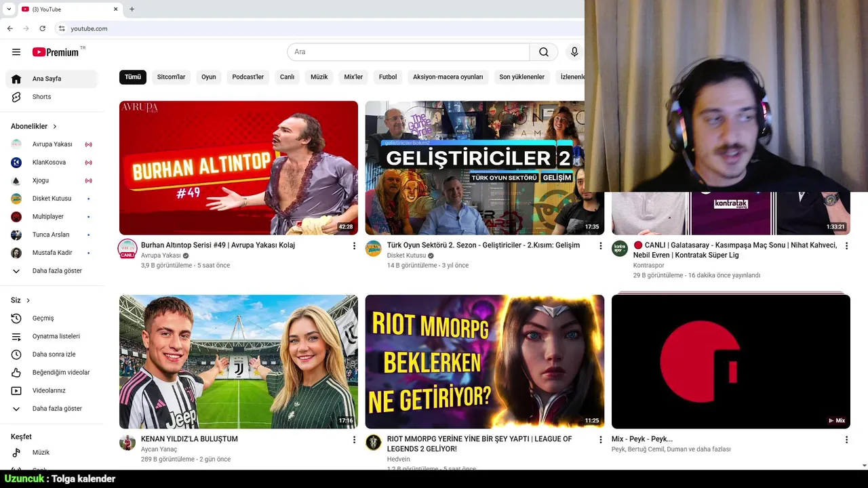The image size is (868, 488).
Task: Start voice search with microphone
Action: [x=574, y=52]
